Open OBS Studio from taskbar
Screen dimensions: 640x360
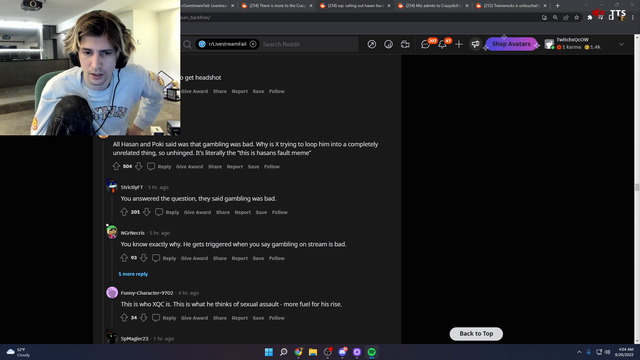327,352
